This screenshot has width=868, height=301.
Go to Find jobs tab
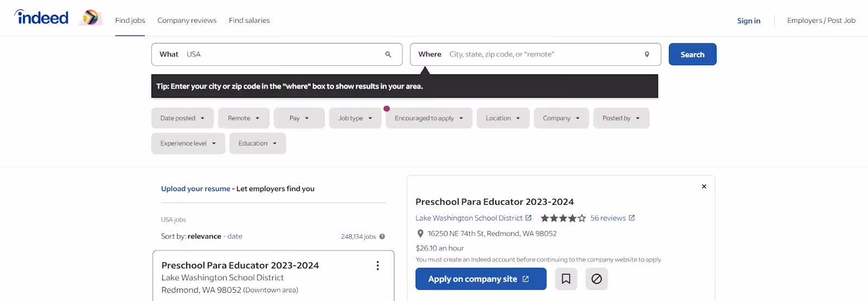[x=130, y=20]
